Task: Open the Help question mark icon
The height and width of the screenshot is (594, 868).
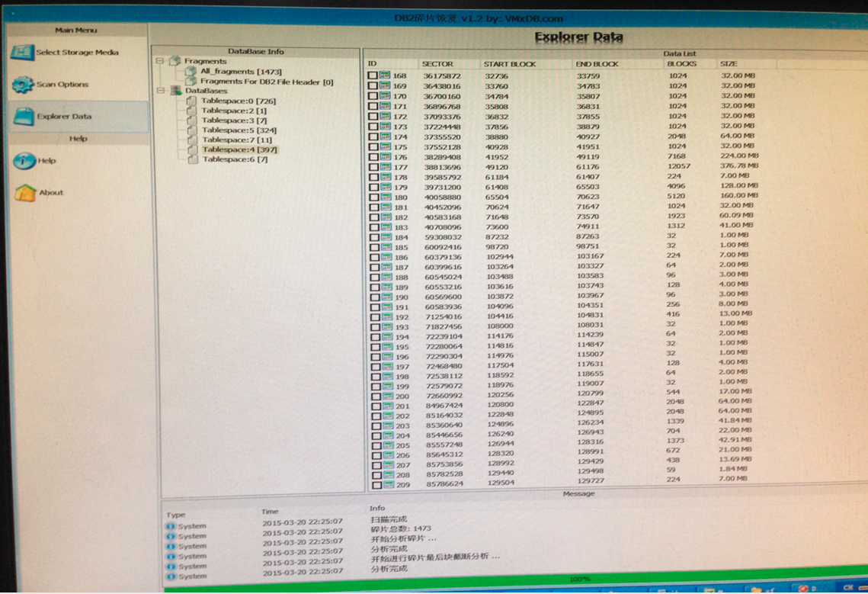Action: point(24,161)
